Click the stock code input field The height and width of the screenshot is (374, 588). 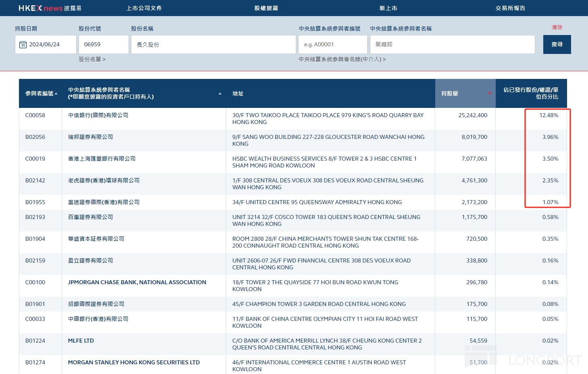click(104, 44)
